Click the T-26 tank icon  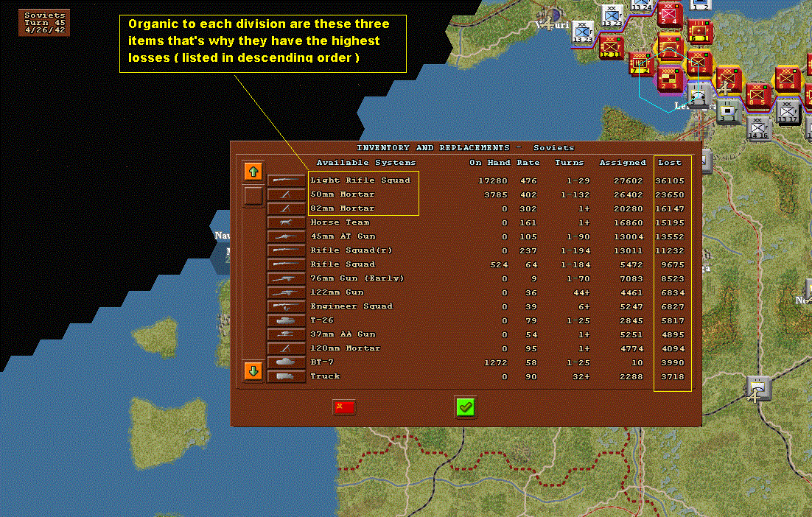[x=286, y=321]
